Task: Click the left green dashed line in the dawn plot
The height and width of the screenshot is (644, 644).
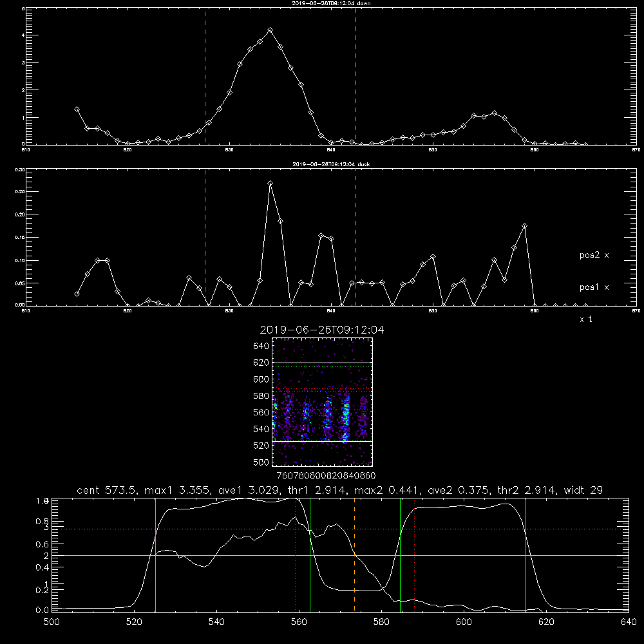Action: click(x=205, y=76)
